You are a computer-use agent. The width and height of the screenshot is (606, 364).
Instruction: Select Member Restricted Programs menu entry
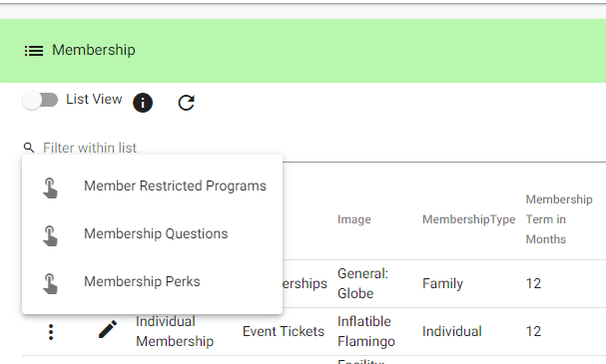(x=153, y=186)
